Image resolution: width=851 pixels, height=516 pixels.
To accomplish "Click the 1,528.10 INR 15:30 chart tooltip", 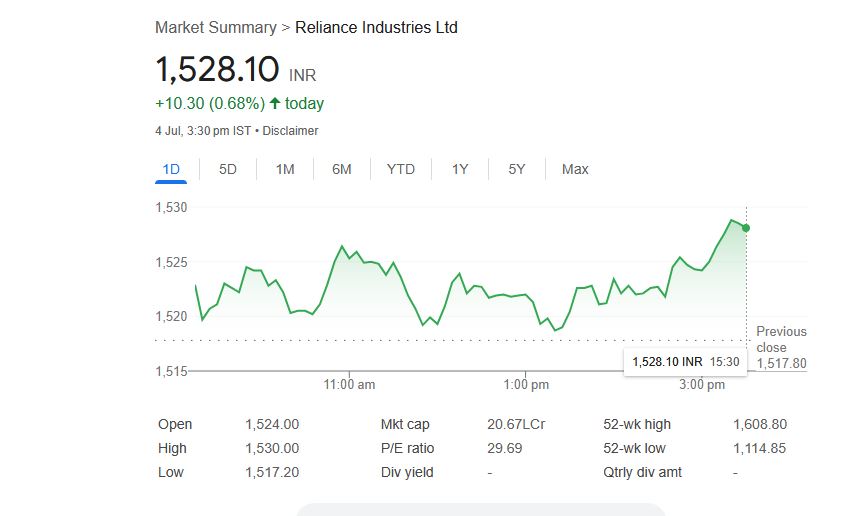I will (685, 362).
